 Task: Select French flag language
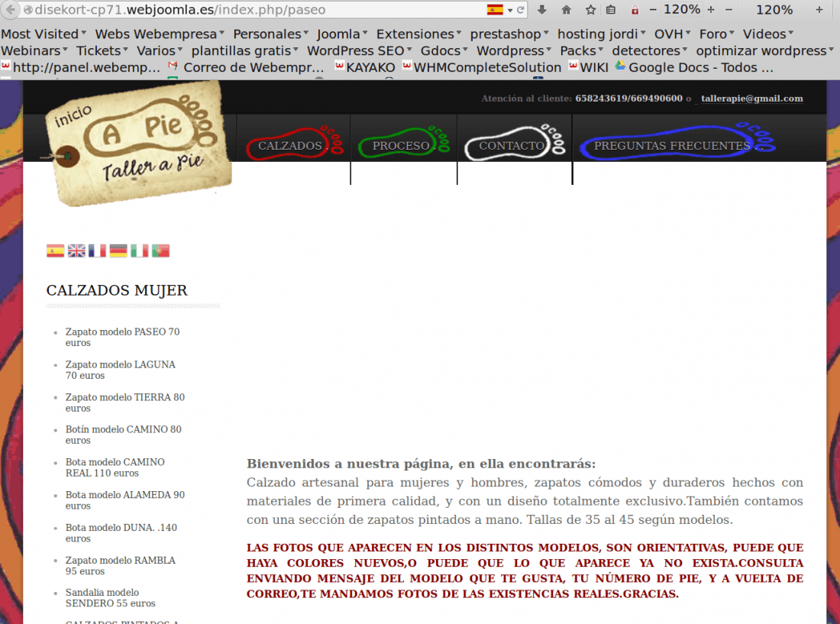coord(97,251)
